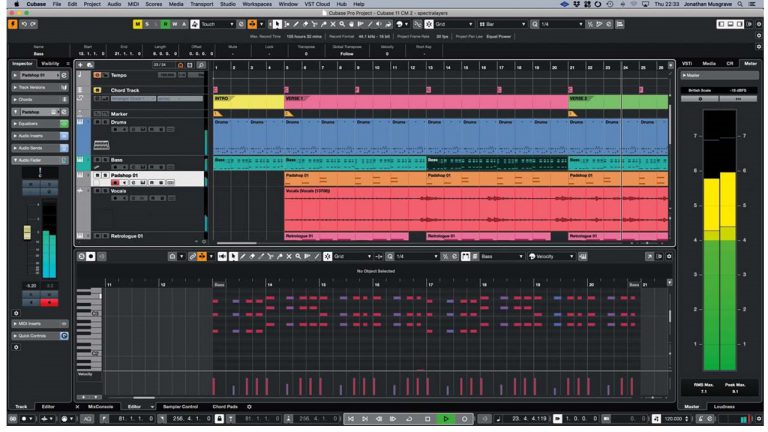Select the Glue tool in top toolbar

324,24
